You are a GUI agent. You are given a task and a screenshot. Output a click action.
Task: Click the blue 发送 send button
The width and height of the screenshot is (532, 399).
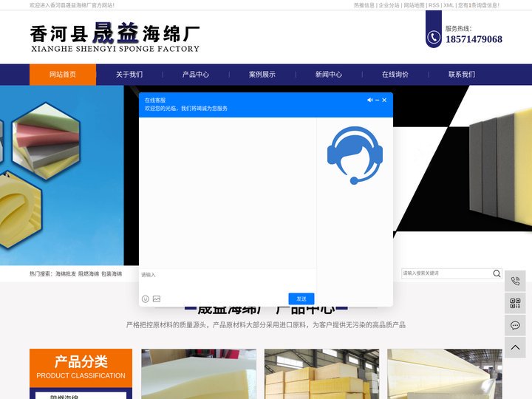click(301, 299)
